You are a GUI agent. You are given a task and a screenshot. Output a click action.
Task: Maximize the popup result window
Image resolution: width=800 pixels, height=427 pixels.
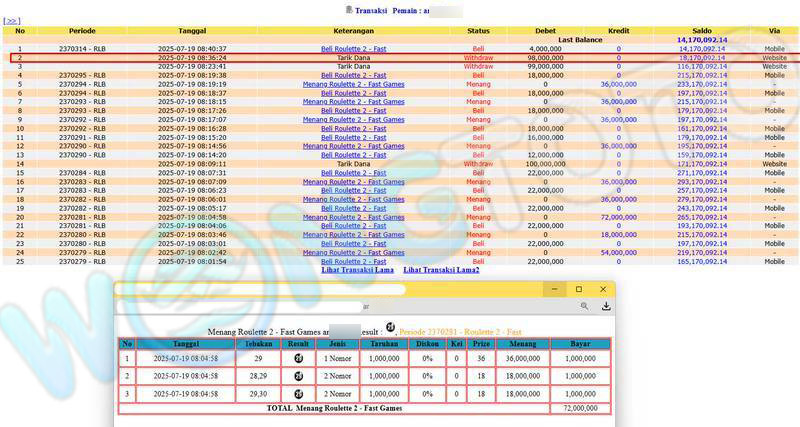[579, 289]
